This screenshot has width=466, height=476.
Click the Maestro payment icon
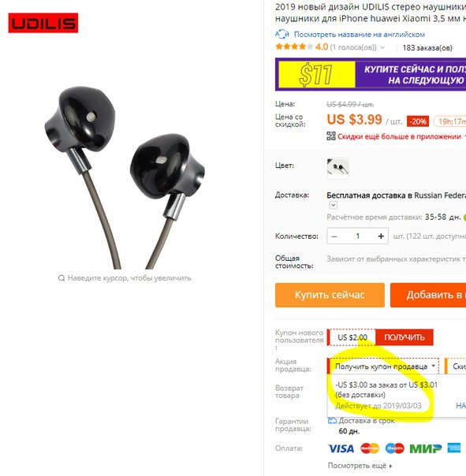394,448
